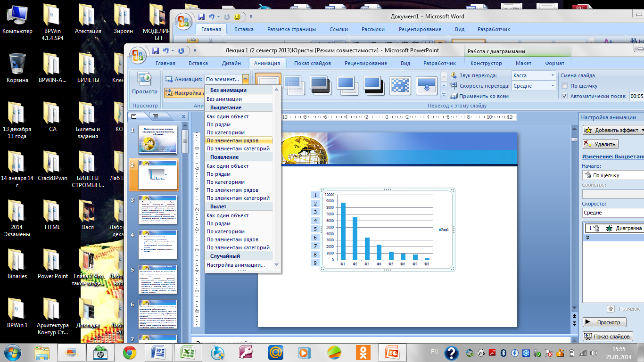Select the HTML folder on the desktop
Screen dimensions: 644x362
click(52, 215)
